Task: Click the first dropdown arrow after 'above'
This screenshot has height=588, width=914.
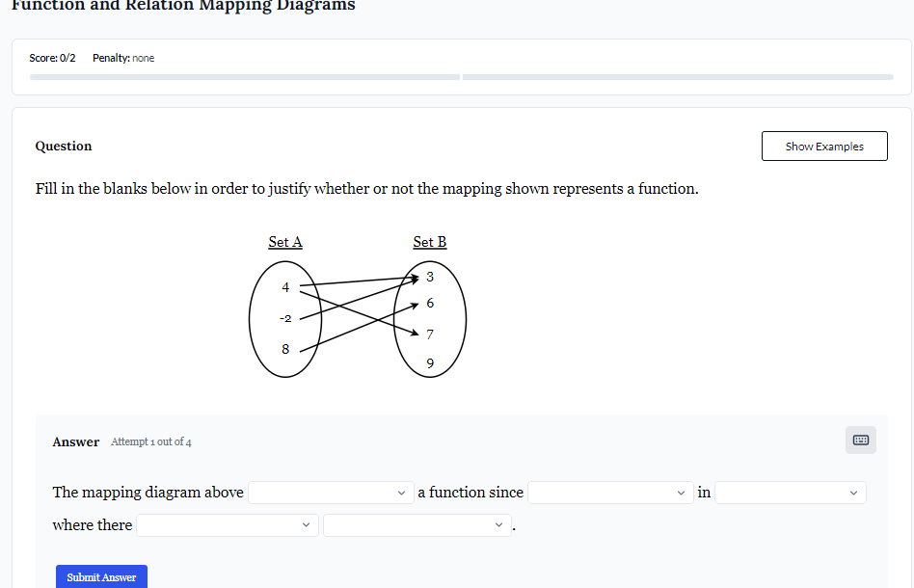Action: 402,492
